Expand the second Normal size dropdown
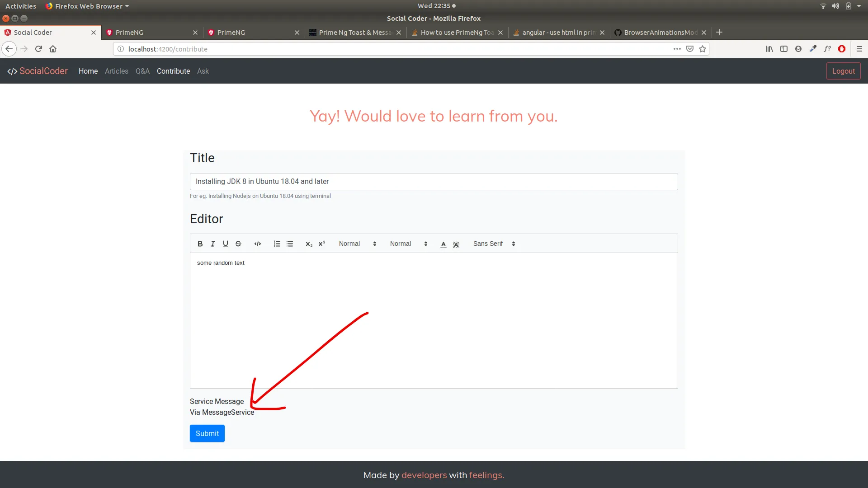The image size is (868, 488). (x=408, y=244)
